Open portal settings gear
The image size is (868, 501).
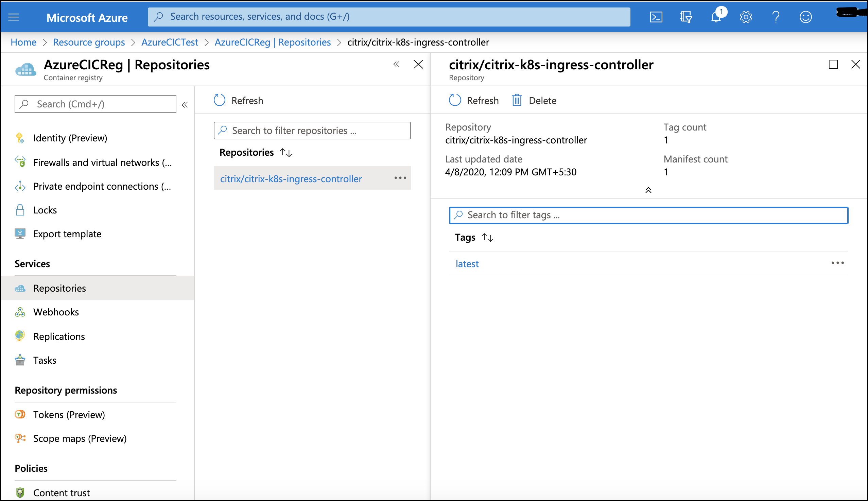[x=746, y=17]
